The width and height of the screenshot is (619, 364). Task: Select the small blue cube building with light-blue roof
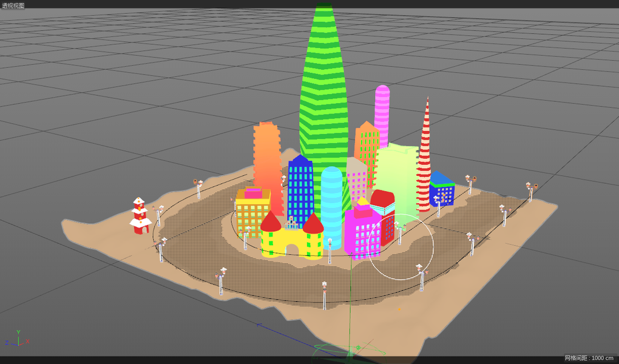442,189
